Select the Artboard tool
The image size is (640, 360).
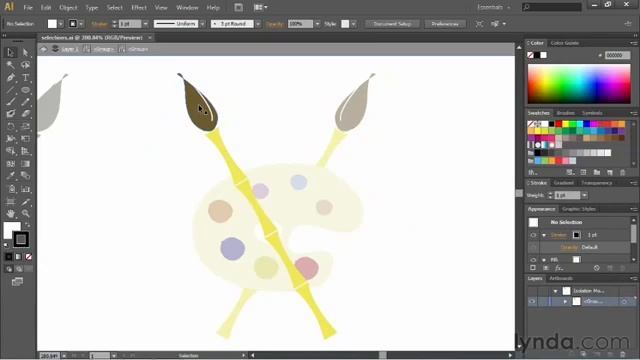click(11, 202)
